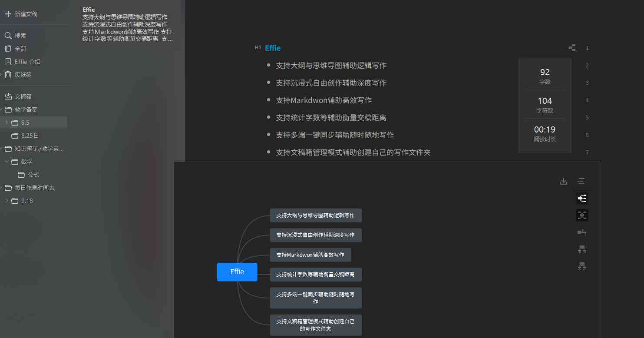Click the folder icon of 公式
This screenshot has width=644, height=338.
pos(21,175)
